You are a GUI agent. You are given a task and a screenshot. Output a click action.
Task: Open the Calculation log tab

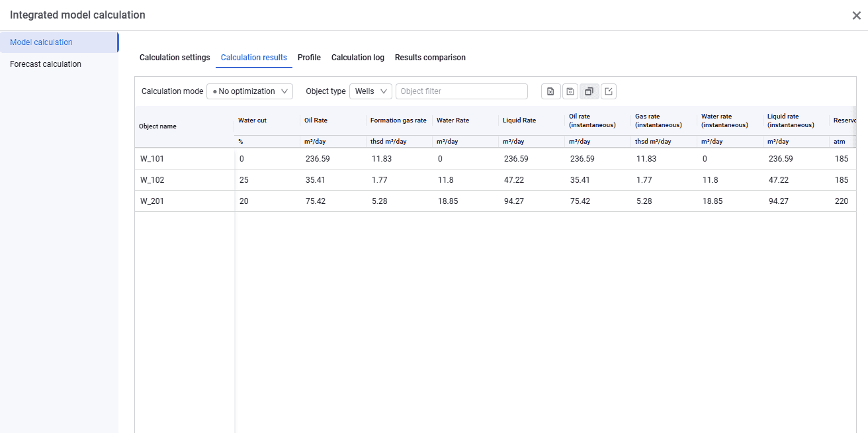click(x=358, y=58)
